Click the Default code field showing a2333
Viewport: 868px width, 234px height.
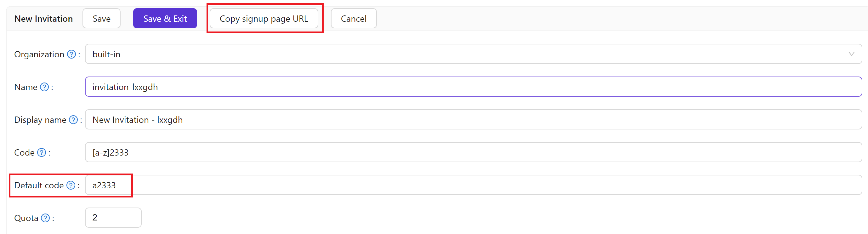(x=472, y=185)
